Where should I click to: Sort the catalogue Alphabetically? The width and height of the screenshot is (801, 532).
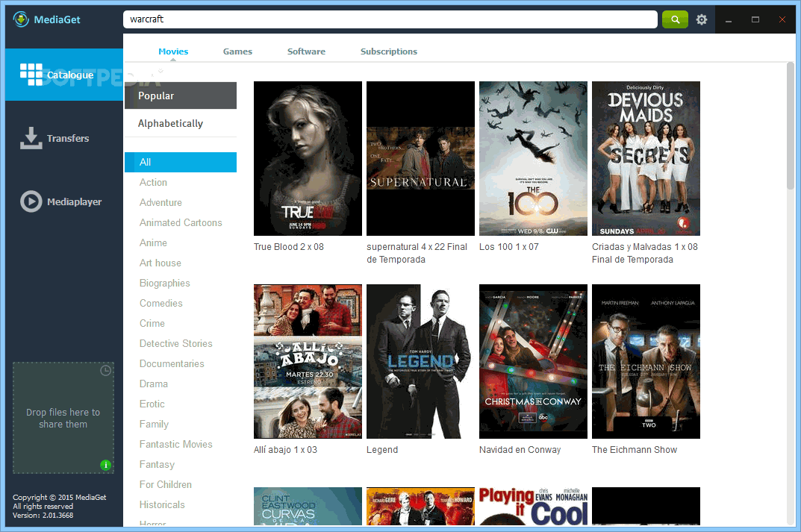170,124
